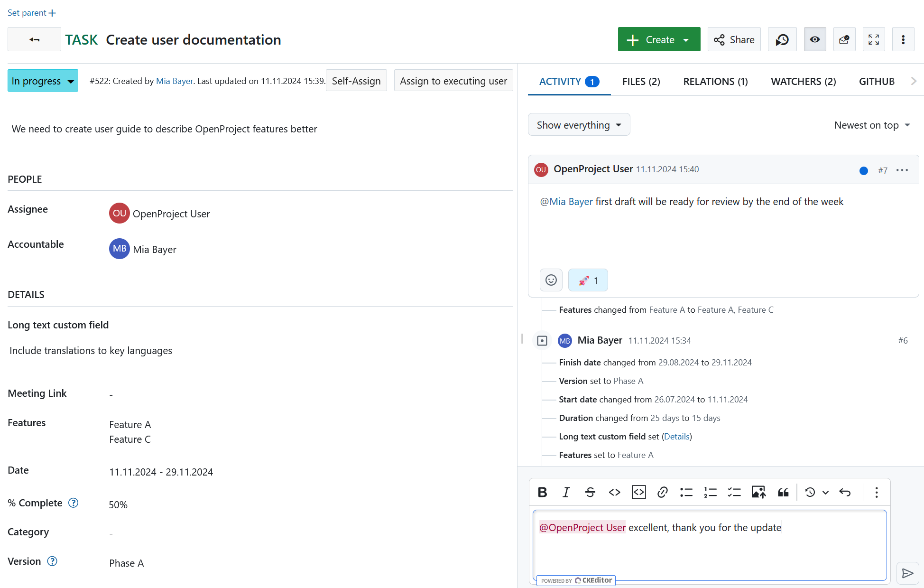
Task: Click the share icon for task
Action: coord(734,40)
